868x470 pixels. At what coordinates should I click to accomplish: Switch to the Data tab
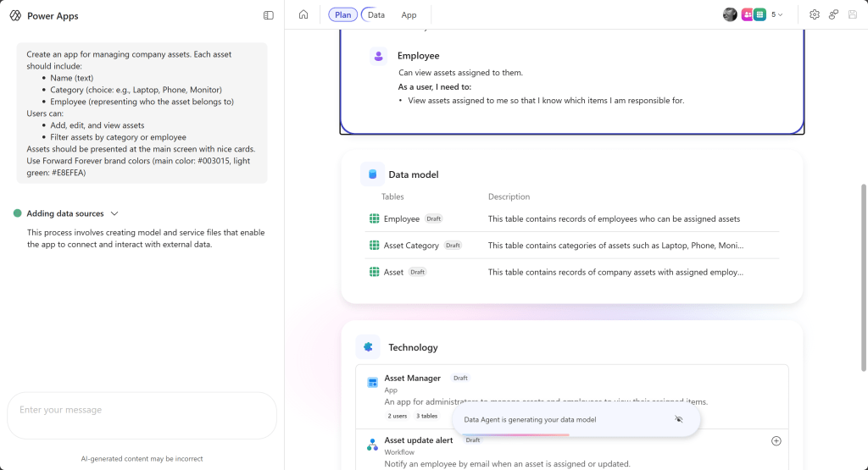tap(376, 14)
